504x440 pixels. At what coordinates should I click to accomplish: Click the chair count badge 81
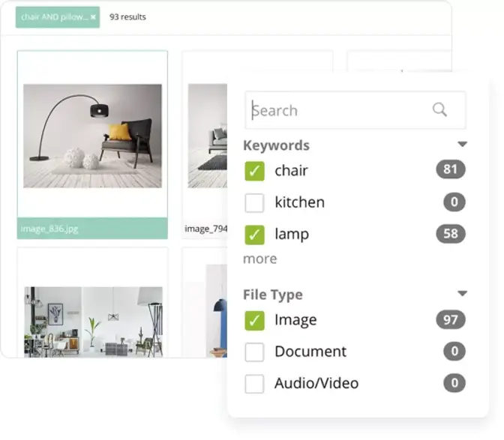click(x=450, y=169)
